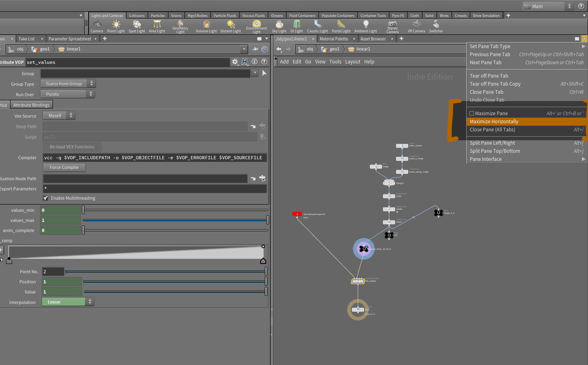Select the Caustic Light tool
This screenshot has width=588, height=365.
tap(318, 27)
